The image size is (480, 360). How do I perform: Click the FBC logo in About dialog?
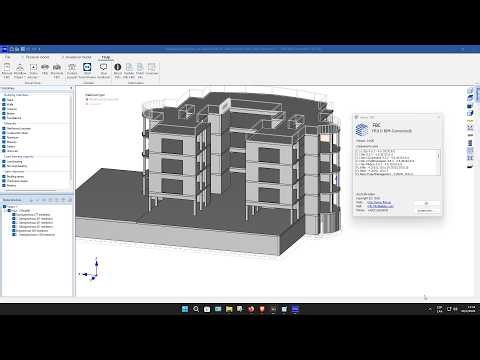pyautogui.click(x=362, y=129)
